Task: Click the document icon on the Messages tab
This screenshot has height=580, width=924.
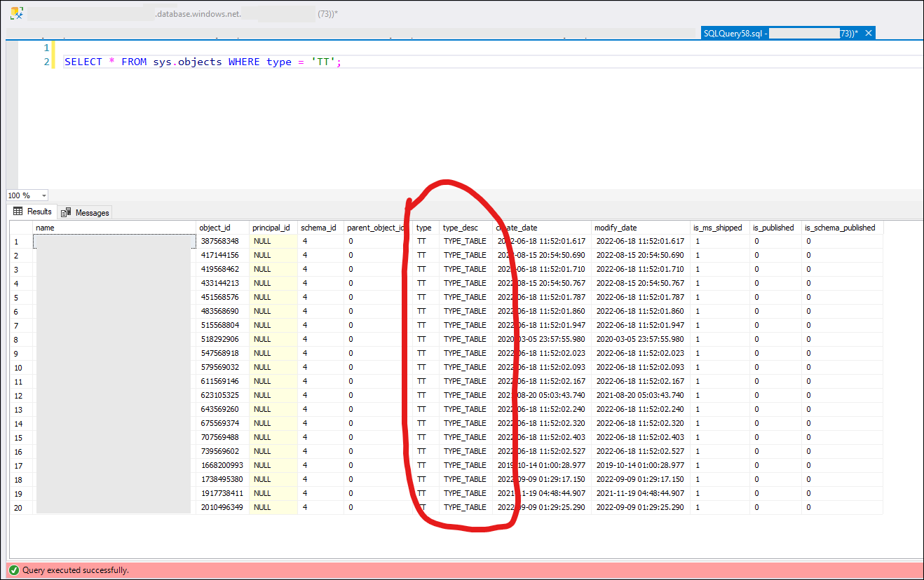Action: point(66,212)
